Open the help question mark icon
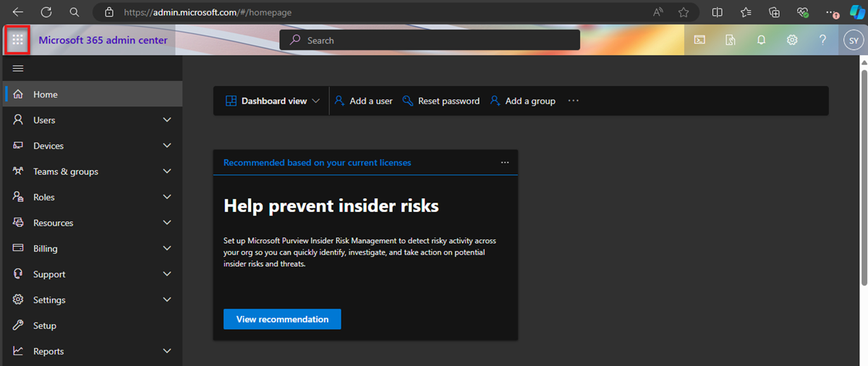The width and height of the screenshot is (868, 366). pos(822,41)
